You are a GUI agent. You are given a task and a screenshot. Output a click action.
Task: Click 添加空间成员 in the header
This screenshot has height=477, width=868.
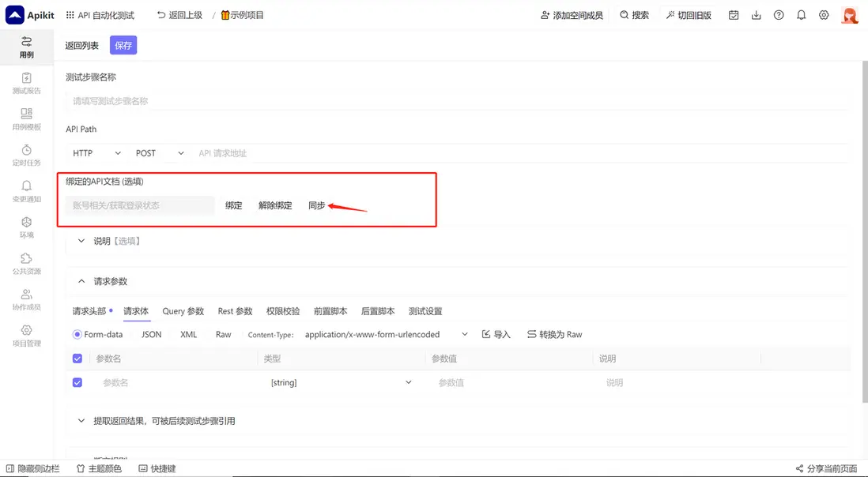(572, 16)
